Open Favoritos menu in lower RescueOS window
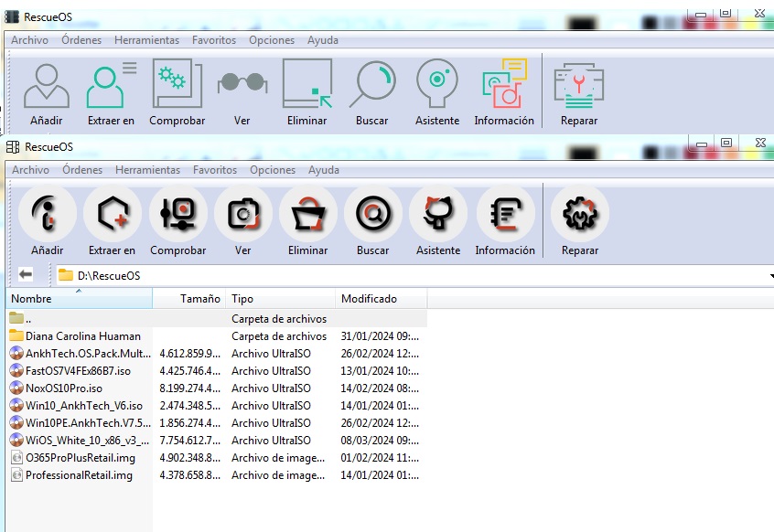Screen dimensions: 774x532 point(215,170)
